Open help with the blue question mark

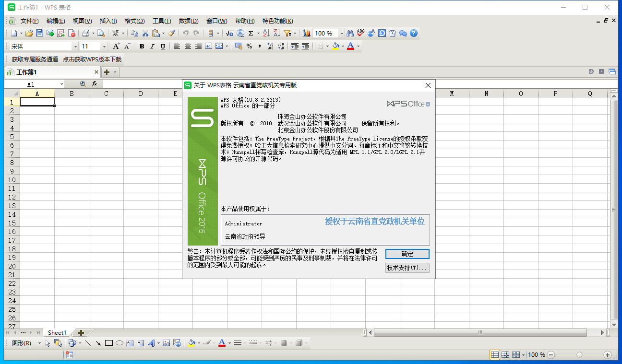414,34
